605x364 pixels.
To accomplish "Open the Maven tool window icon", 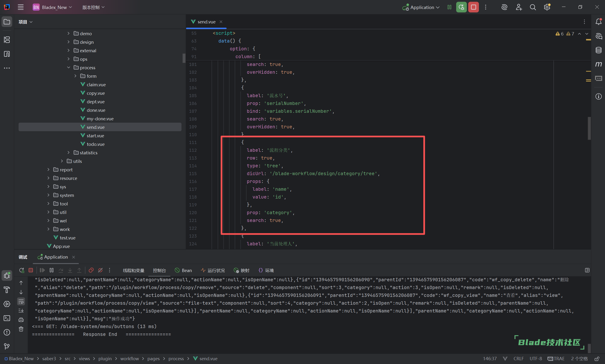I will [598, 64].
